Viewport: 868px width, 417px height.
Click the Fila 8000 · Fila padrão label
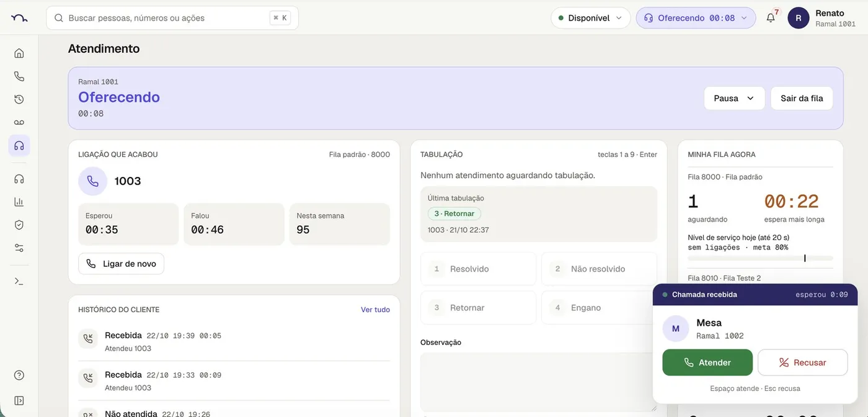(x=725, y=177)
